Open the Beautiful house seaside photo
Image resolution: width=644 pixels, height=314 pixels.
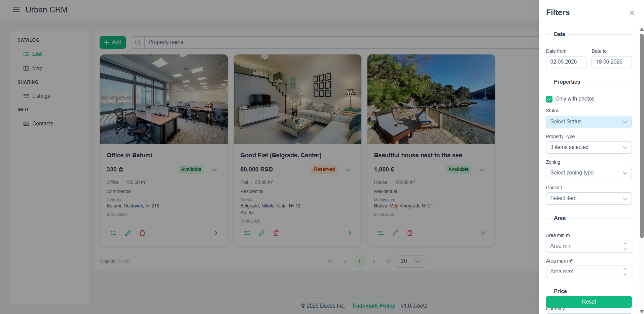coord(431,100)
